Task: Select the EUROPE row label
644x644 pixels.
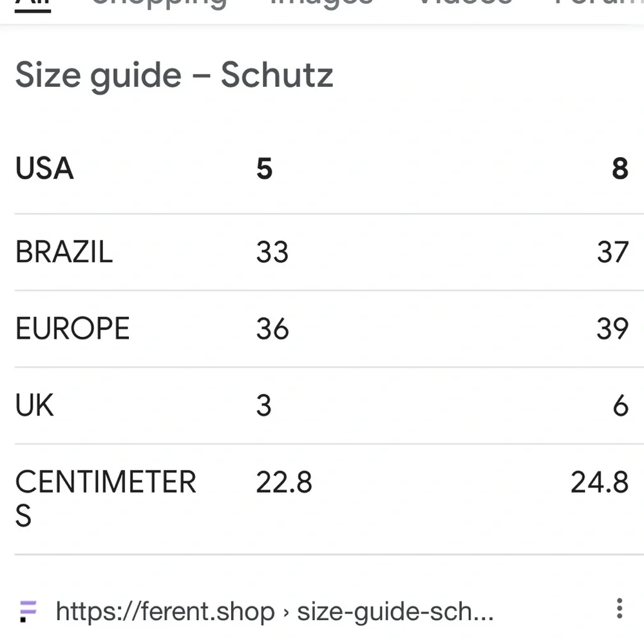Action: point(72,328)
